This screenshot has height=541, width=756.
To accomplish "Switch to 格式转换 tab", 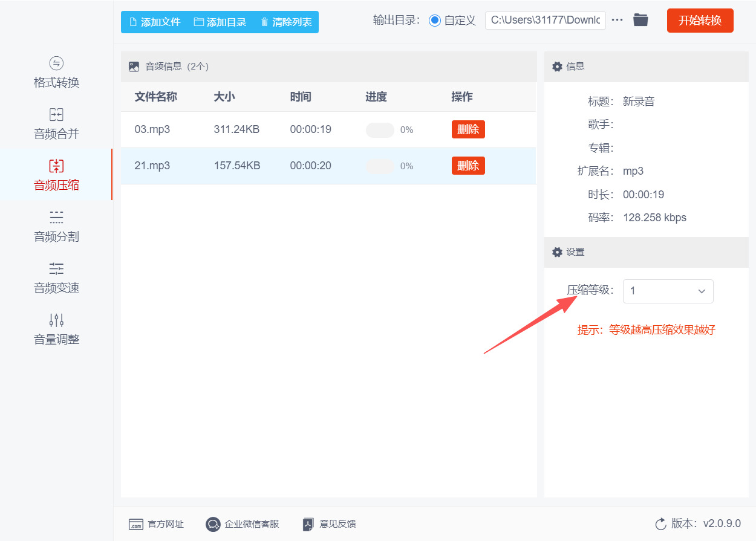I will click(56, 73).
